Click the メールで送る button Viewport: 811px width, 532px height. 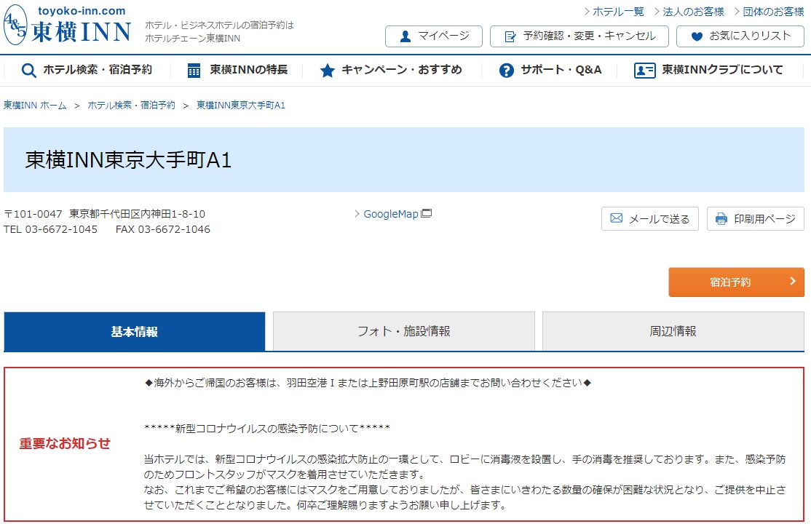pos(649,218)
